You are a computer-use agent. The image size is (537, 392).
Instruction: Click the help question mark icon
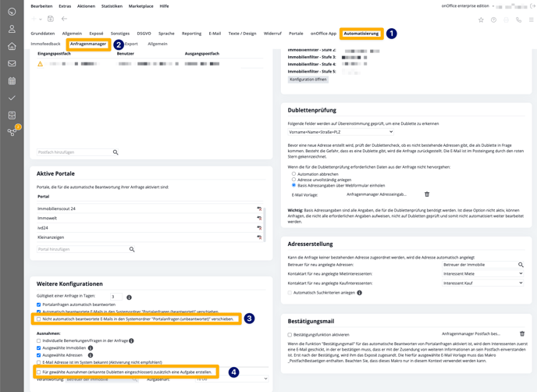tap(493, 20)
